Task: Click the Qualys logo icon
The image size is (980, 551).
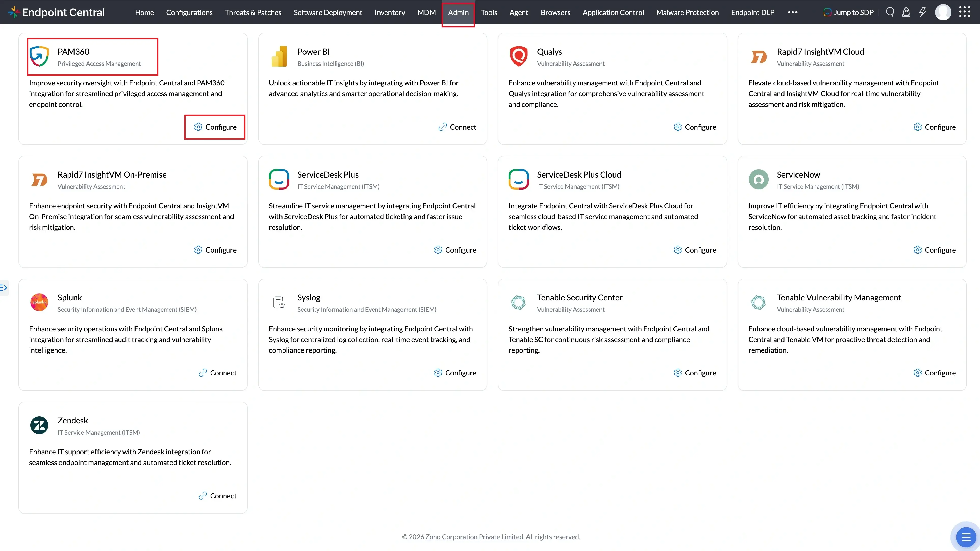Action: 519,56
